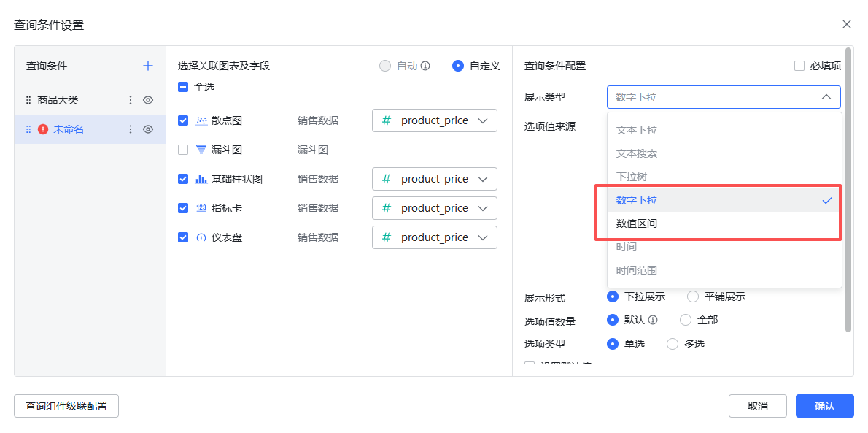Collapse the 展示类型 dropdown with its chevron
868x433 pixels.
pos(826,96)
